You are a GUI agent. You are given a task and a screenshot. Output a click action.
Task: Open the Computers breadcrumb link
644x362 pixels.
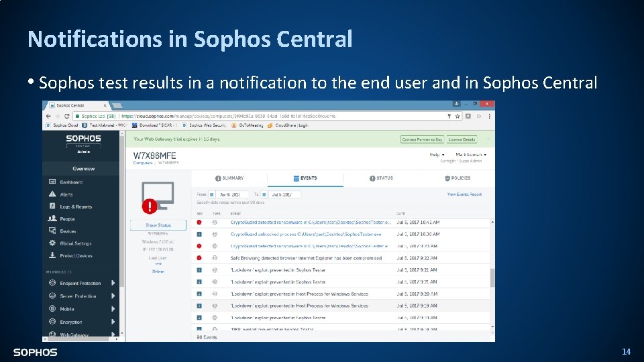point(142,163)
